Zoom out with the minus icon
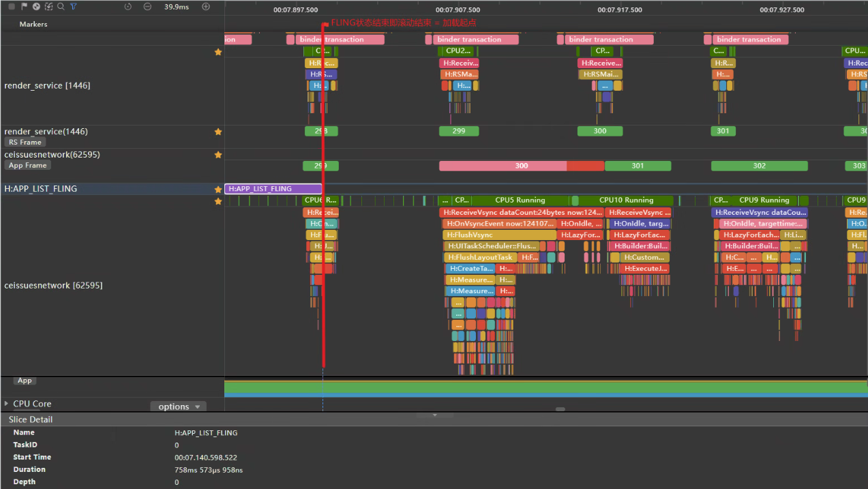868x489 pixels. (x=148, y=6)
